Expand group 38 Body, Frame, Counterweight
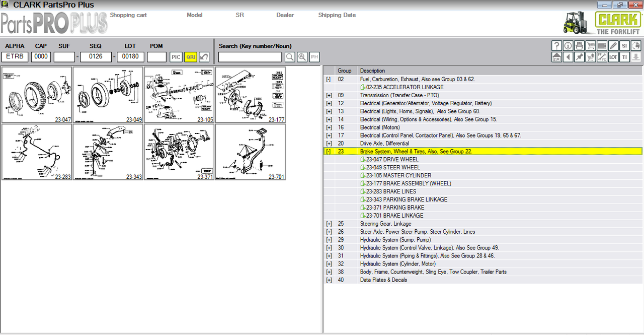The image size is (644, 335). point(329,272)
